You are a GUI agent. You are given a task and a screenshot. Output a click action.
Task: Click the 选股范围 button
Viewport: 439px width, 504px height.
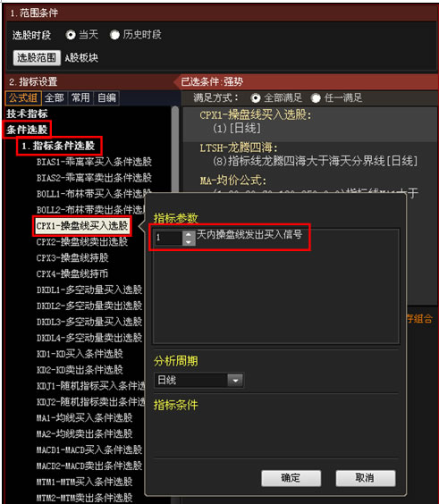(37, 58)
